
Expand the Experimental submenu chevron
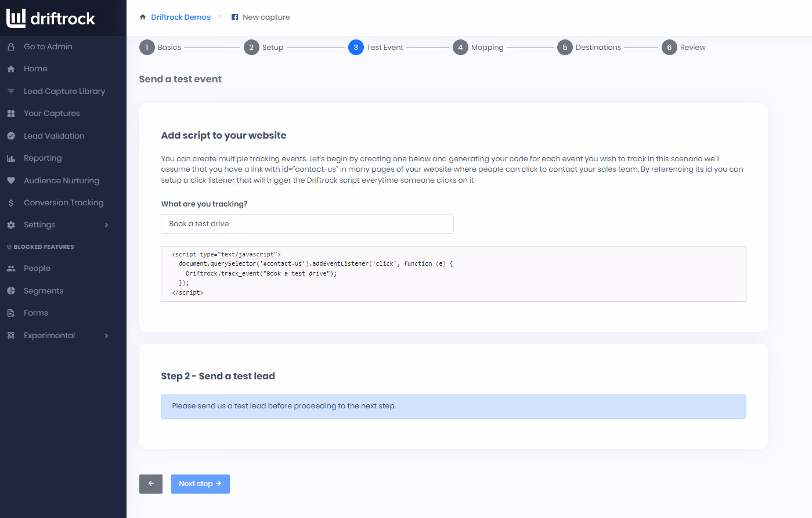(106, 335)
